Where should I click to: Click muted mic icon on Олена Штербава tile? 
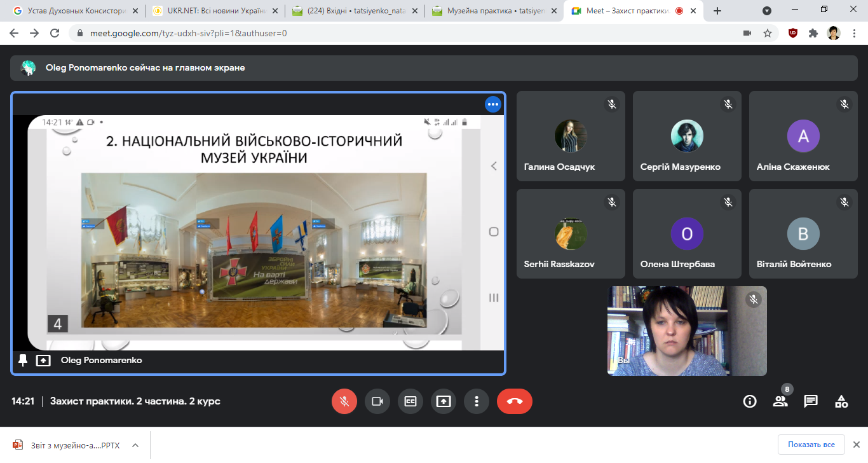tap(728, 202)
